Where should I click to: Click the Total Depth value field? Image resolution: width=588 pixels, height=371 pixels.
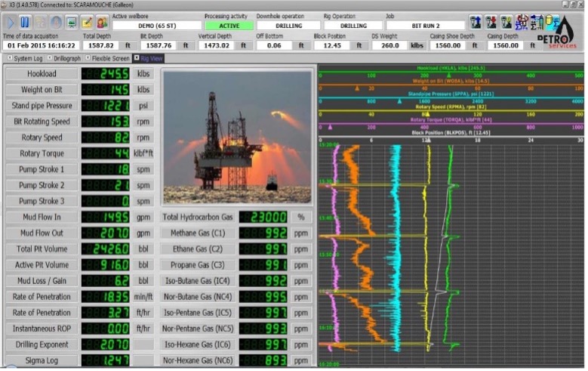[x=100, y=45]
